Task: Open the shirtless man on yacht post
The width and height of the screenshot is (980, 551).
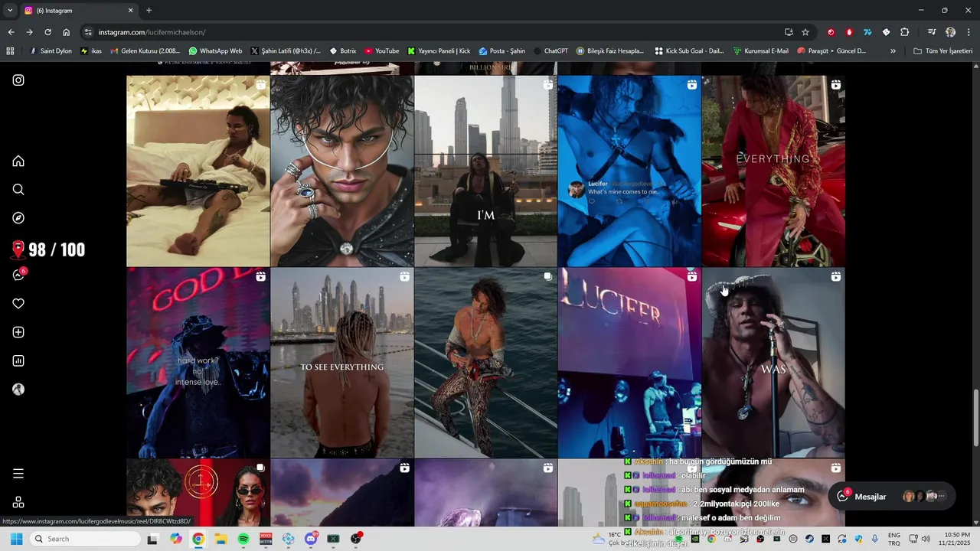Action: coord(485,363)
